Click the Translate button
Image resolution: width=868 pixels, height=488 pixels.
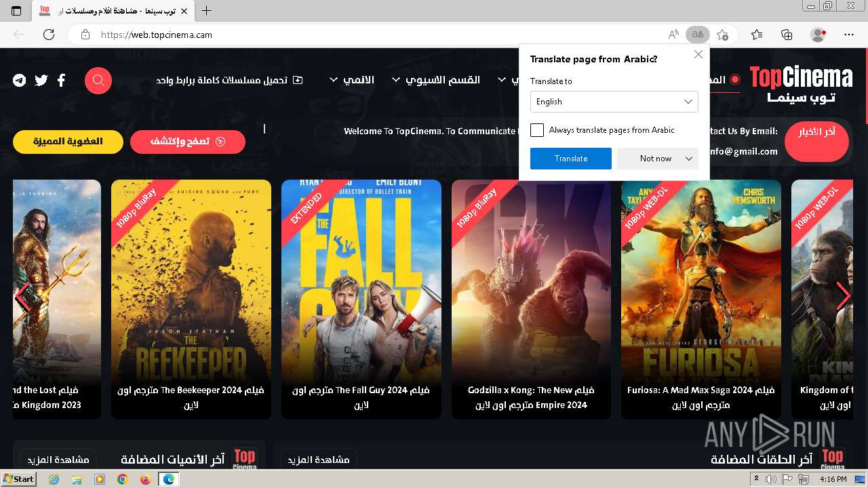[571, 159]
